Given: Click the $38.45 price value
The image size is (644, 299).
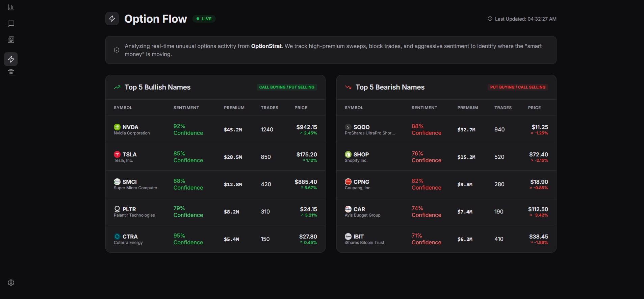Looking at the screenshot, I should click(x=539, y=236).
